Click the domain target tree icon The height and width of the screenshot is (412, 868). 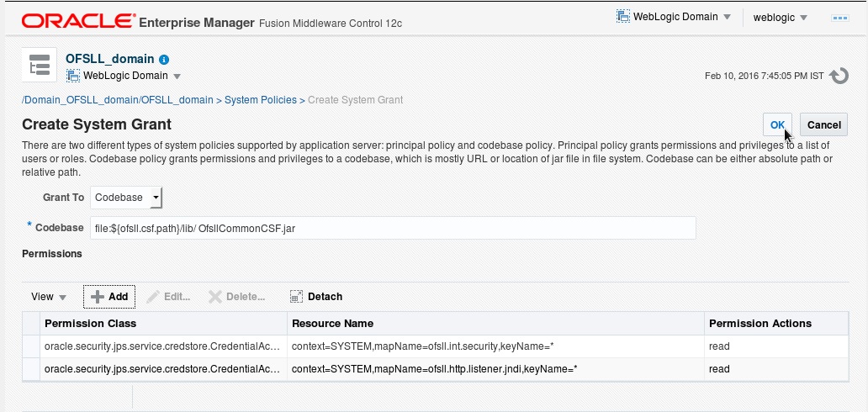coord(40,65)
